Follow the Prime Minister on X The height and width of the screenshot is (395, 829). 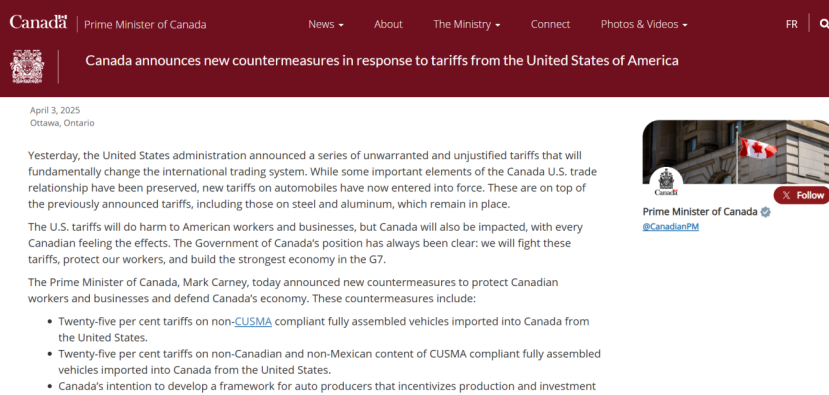pos(802,195)
